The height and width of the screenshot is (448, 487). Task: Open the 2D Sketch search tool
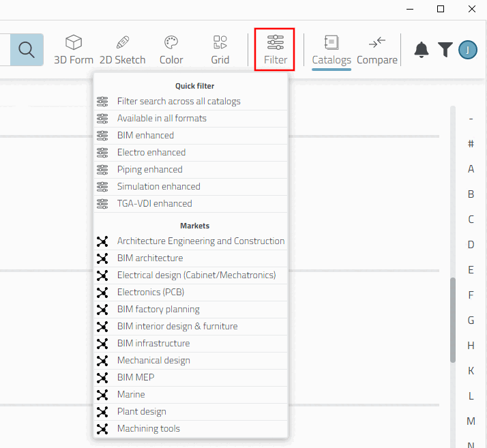(122, 50)
